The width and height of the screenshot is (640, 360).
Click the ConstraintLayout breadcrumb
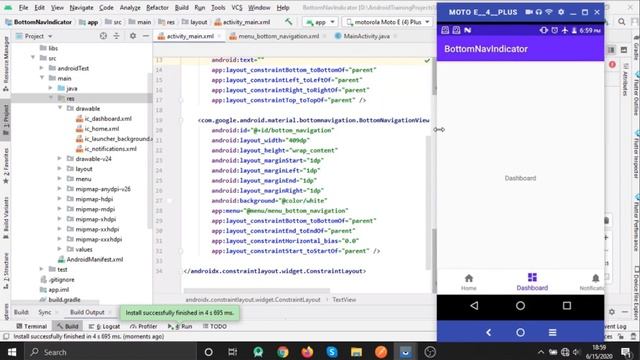pyautogui.click(x=253, y=300)
